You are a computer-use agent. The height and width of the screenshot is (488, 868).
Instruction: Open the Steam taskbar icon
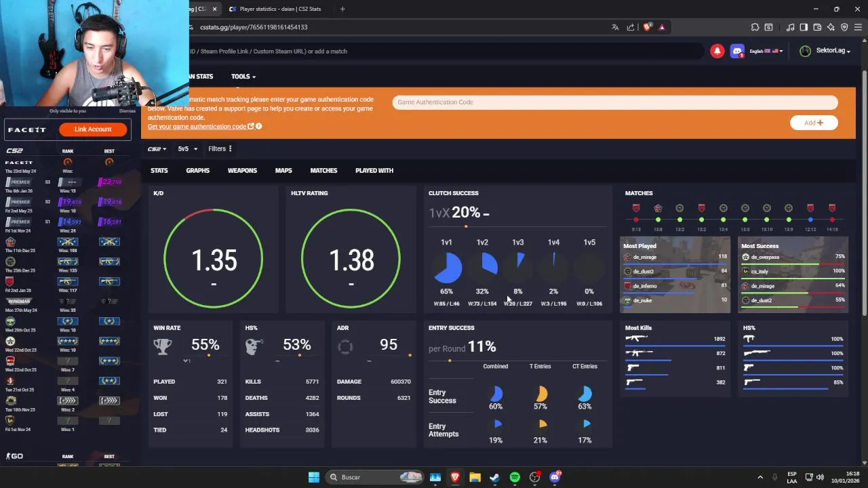click(494, 477)
